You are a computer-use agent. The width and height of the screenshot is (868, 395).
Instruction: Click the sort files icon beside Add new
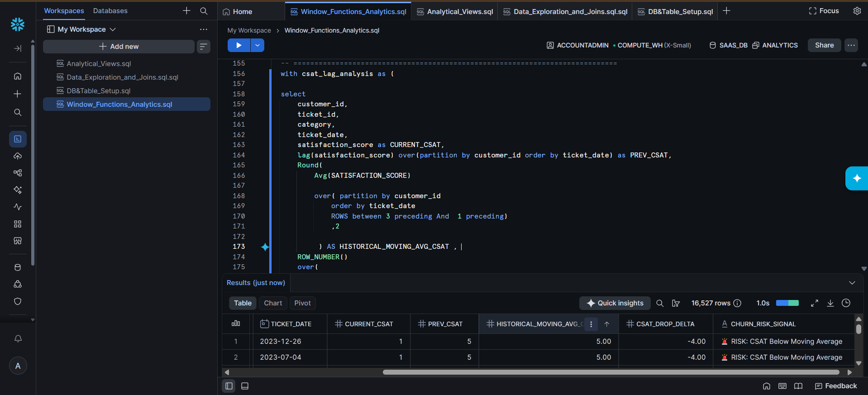tap(204, 46)
